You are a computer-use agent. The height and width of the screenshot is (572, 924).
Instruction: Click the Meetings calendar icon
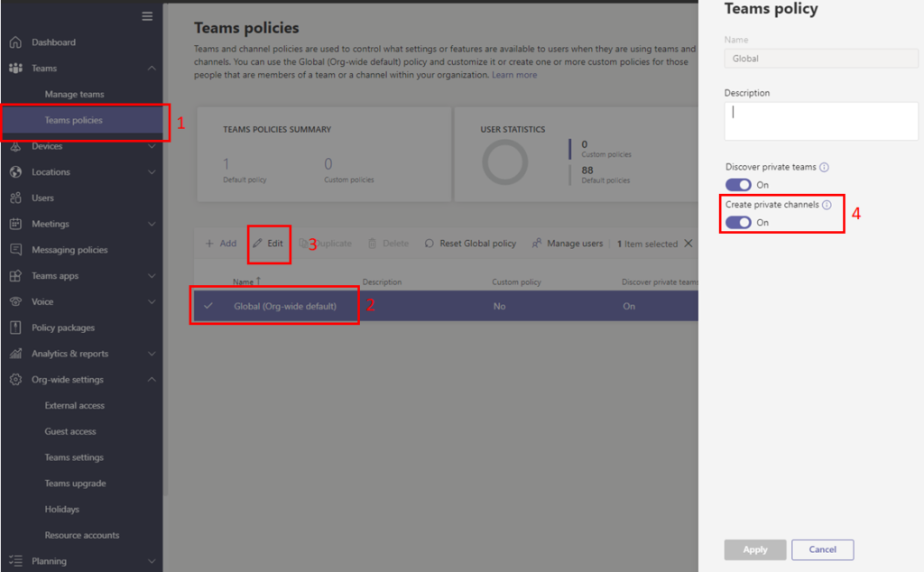(16, 223)
